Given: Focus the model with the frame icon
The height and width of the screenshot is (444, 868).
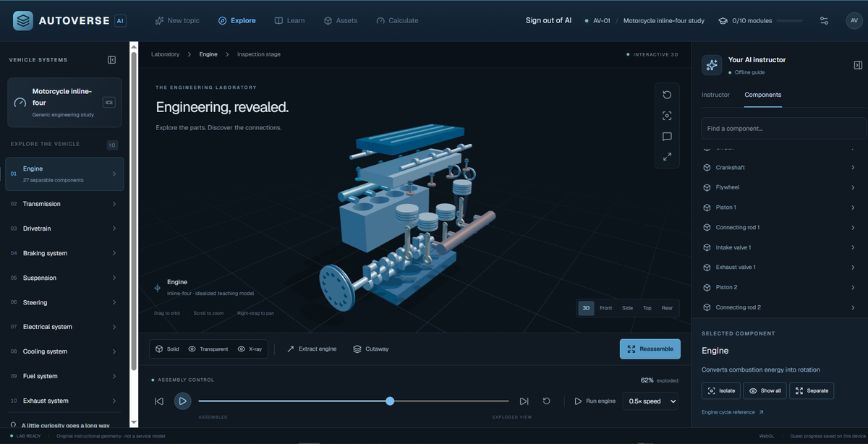Looking at the screenshot, I should tap(667, 116).
